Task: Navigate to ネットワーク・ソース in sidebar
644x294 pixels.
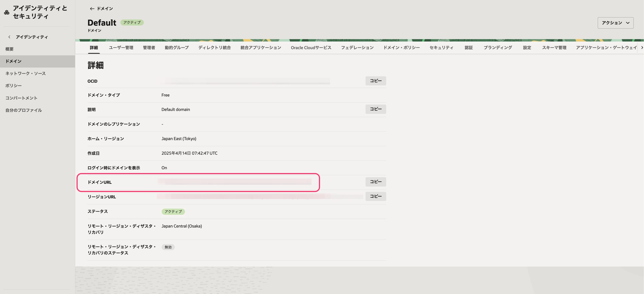Action: 26,73
